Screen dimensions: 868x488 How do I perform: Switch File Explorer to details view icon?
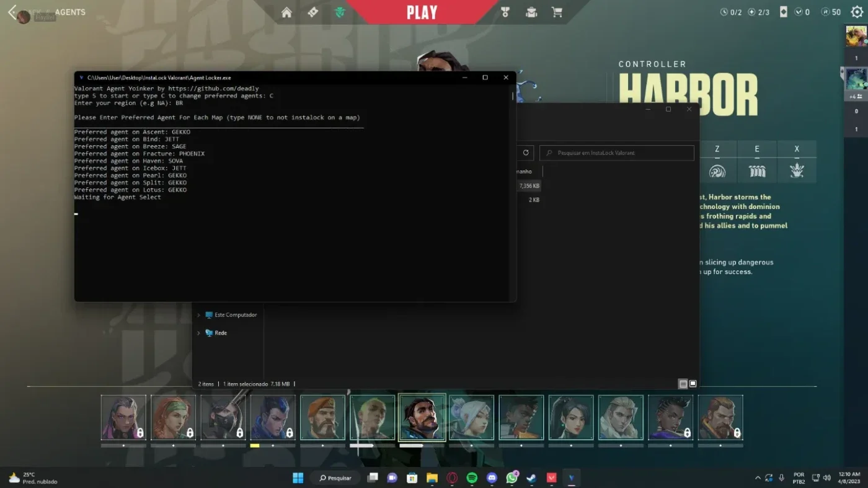tap(683, 384)
